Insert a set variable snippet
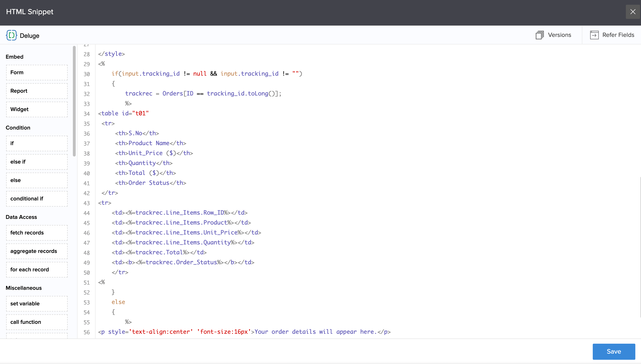This screenshot has height=364, width=641. 36,303
